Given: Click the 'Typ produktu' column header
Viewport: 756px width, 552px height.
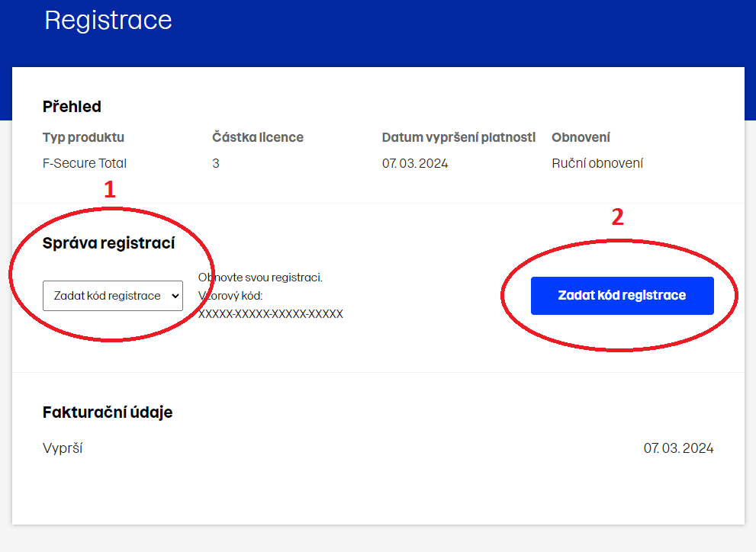Looking at the screenshot, I should click(x=83, y=138).
